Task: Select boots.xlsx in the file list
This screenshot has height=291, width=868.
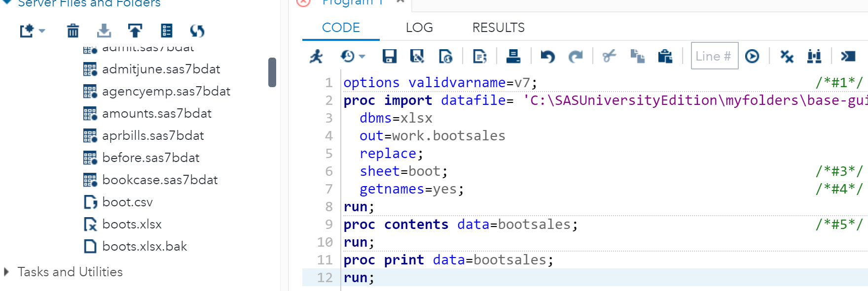Action: (132, 225)
